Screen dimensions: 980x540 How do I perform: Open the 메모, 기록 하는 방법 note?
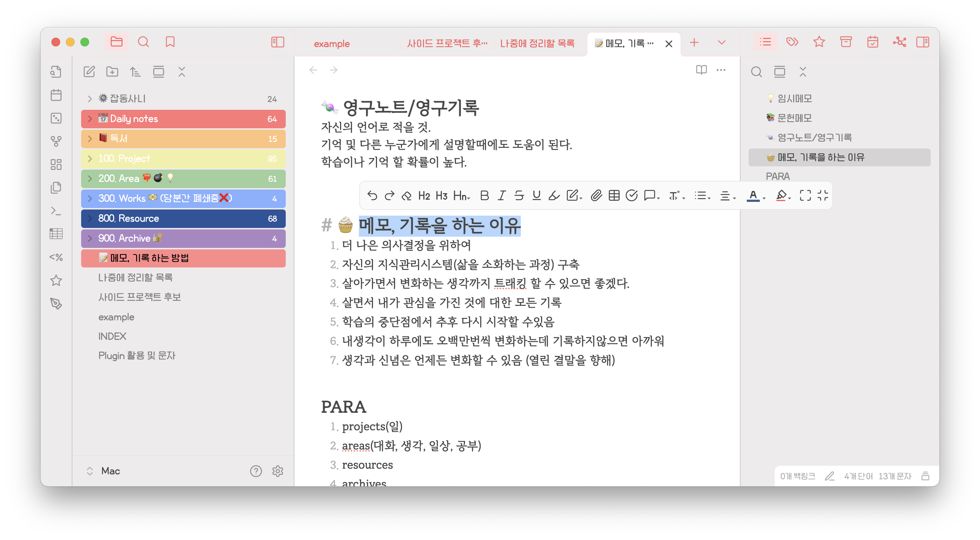183,258
